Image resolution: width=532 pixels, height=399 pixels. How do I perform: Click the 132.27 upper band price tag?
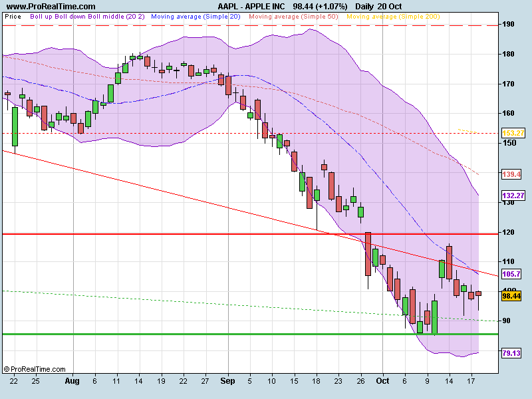click(513, 196)
